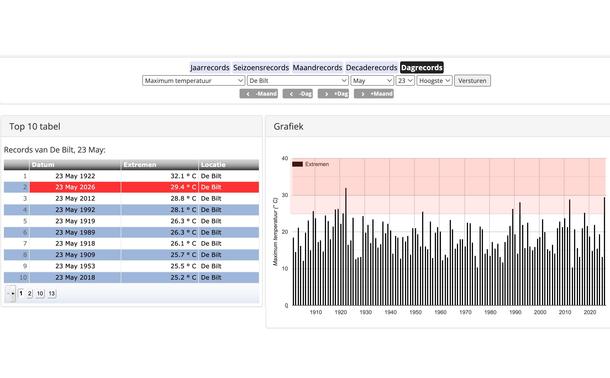Click the previous page arrow in pager
Screen dimensions: 610x378
pos(11,293)
